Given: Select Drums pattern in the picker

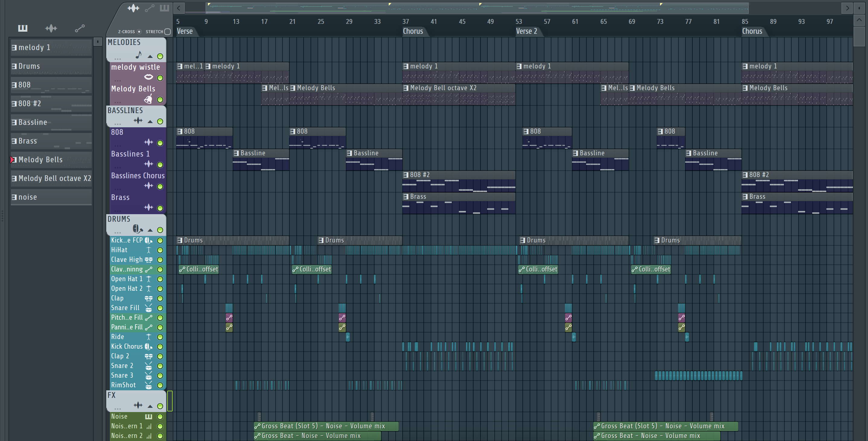Looking at the screenshot, I should [51, 66].
